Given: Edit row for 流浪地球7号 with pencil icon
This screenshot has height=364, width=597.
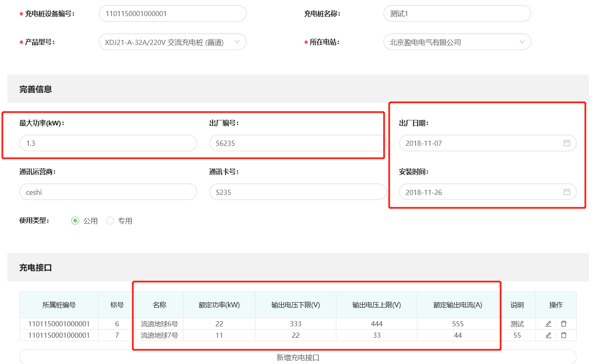Looking at the screenshot, I should [548, 335].
